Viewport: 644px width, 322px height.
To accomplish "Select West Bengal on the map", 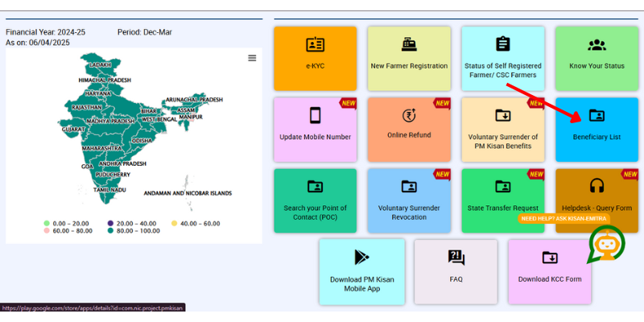I will click(159, 119).
